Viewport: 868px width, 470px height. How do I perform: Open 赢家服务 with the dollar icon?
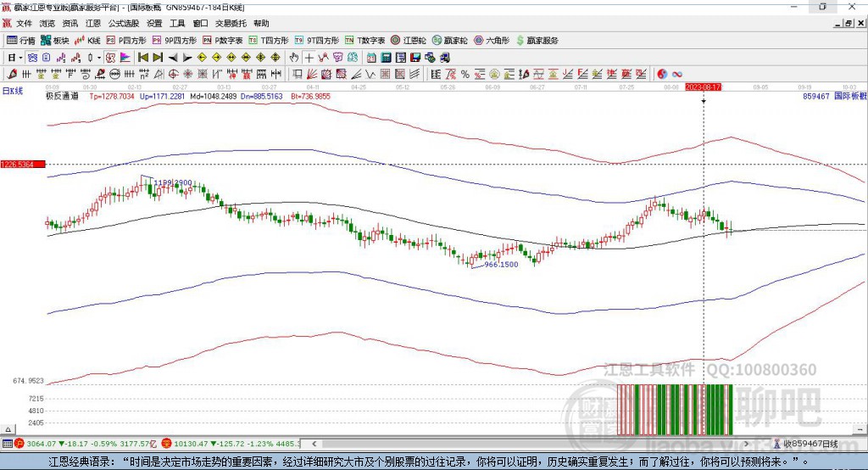pyautogui.click(x=537, y=41)
